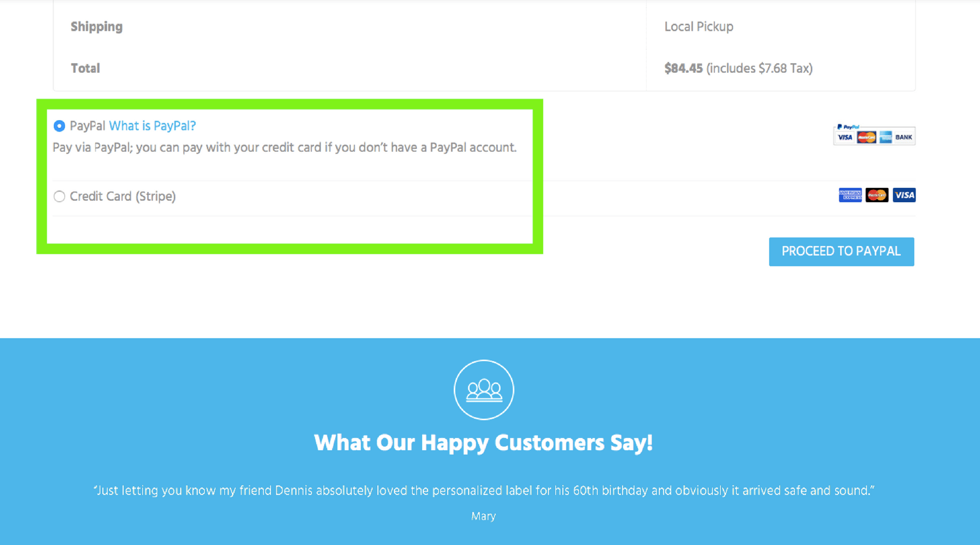Click the Local Pickup shipping value

699,27
